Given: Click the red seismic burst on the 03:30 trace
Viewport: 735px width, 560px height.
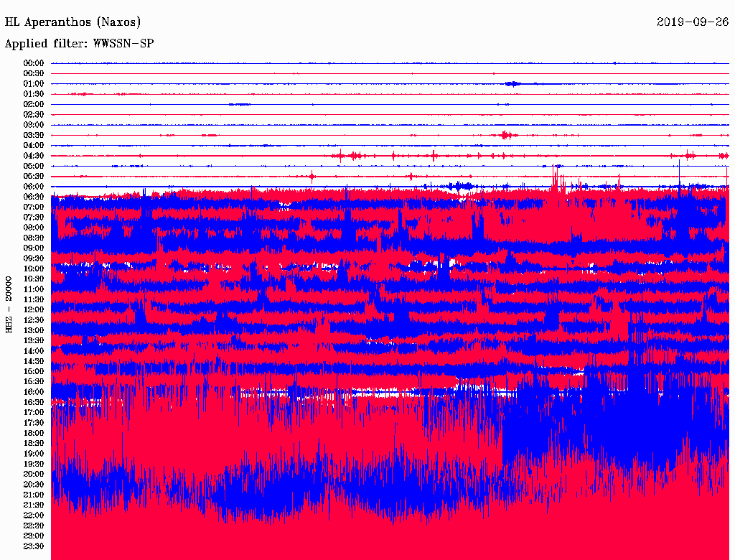Looking at the screenshot, I should (506, 135).
